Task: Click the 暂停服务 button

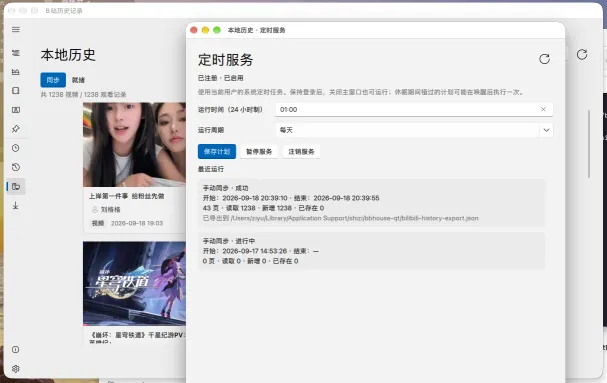Action: pos(259,151)
